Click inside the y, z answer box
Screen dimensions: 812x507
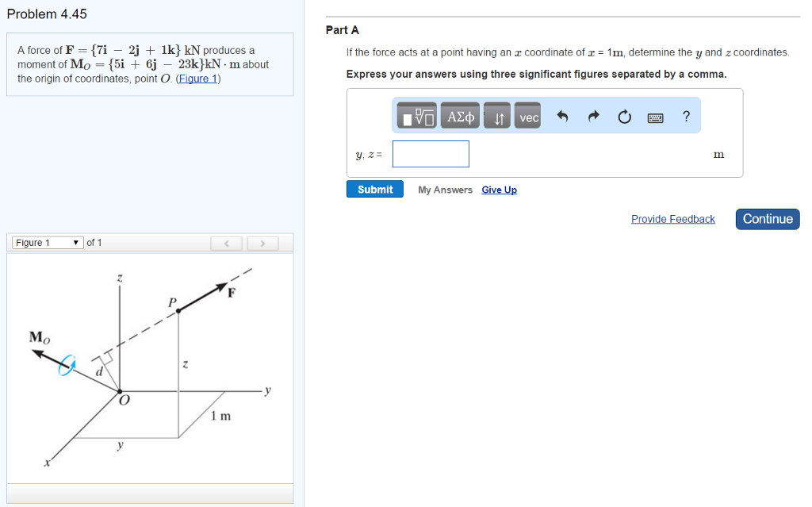coord(431,153)
